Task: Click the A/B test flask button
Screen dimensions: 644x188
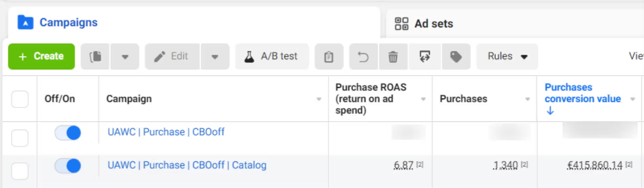Action: (x=272, y=57)
